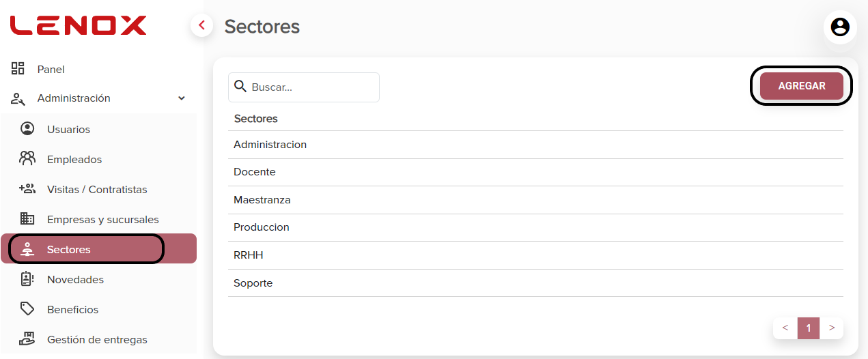Click the Beneficios tag icon

point(27,309)
